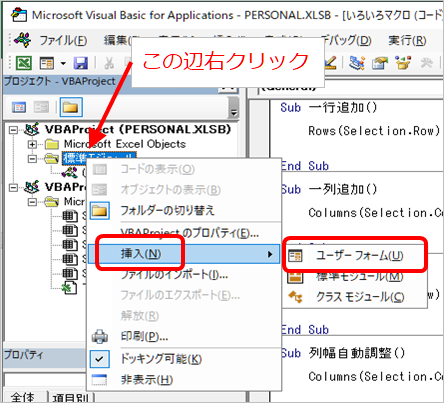
Task: Click code line Sub 一列追加()
Action: click(x=329, y=189)
